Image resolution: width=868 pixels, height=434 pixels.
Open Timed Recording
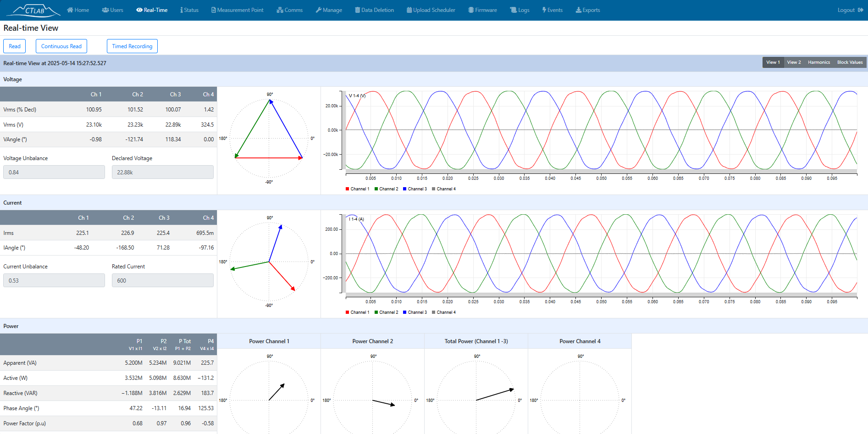coord(132,46)
